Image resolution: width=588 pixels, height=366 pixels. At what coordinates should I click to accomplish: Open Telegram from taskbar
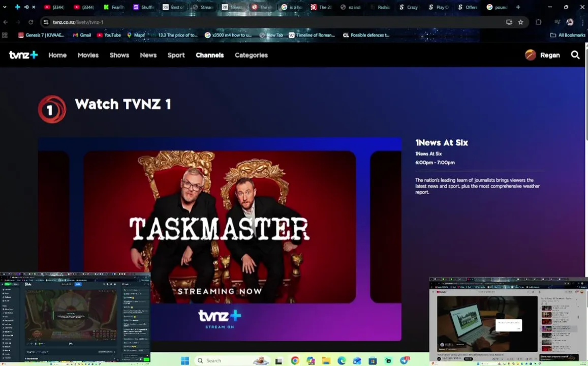point(404,361)
